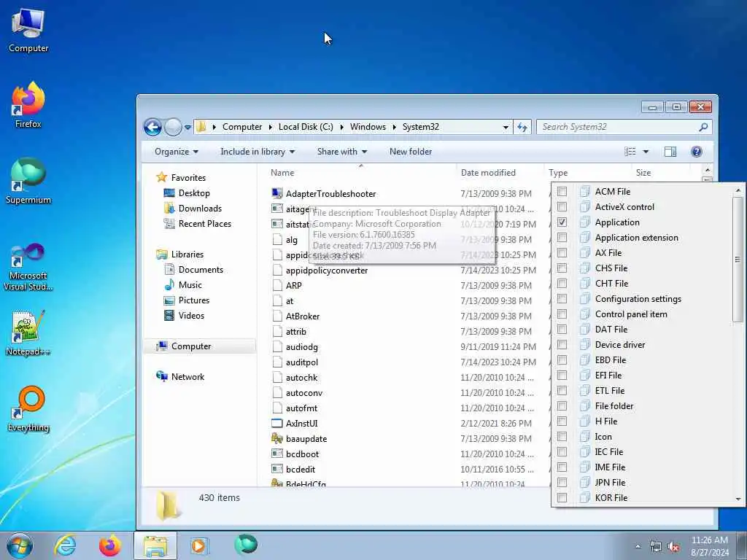Open the taskbar clock showing 11:26 AM

(710, 545)
